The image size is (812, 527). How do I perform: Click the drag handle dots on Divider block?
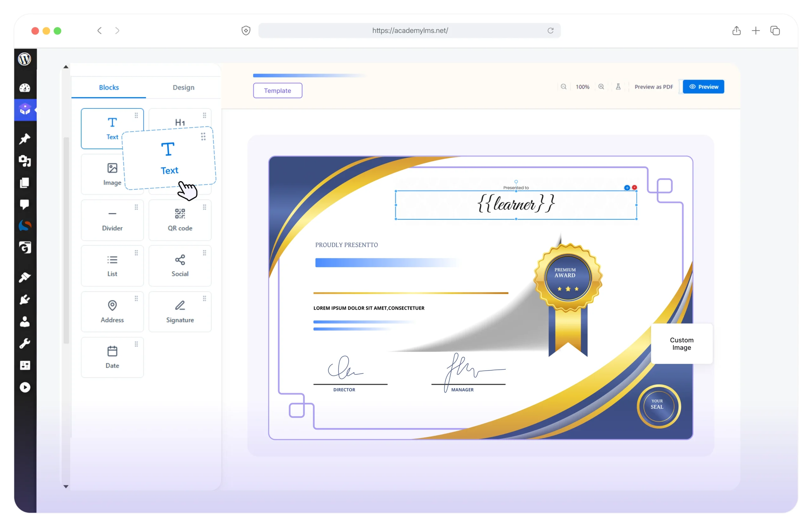coord(136,207)
